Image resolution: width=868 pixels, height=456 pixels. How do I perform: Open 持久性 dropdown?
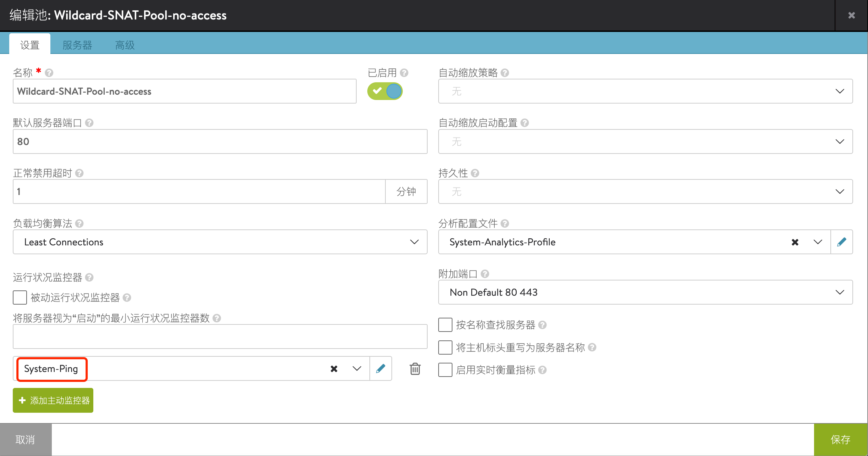(x=645, y=191)
